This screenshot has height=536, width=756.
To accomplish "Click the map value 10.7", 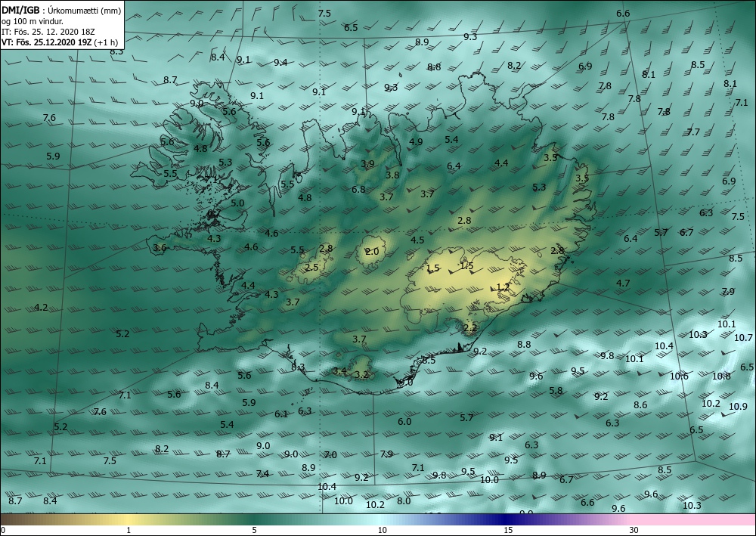I will 743,337.
